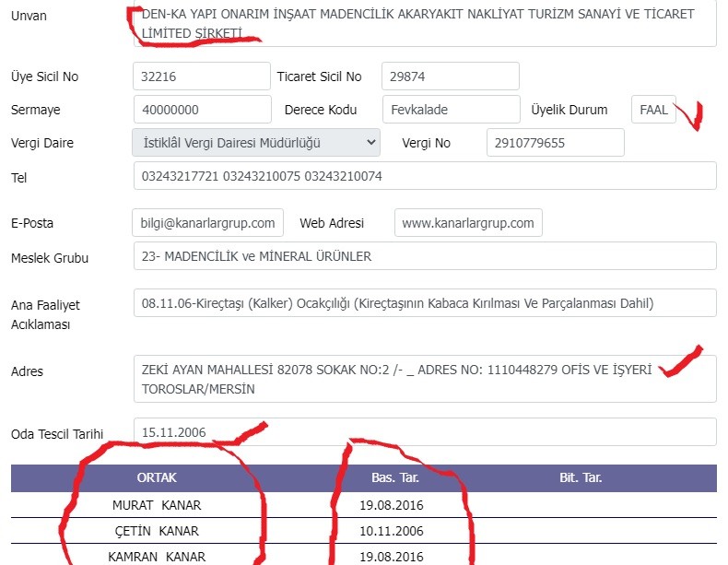Click the E-Posta label
Viewport: 728px width, 565px height.
pyautogui.click(x=32, y=223)
